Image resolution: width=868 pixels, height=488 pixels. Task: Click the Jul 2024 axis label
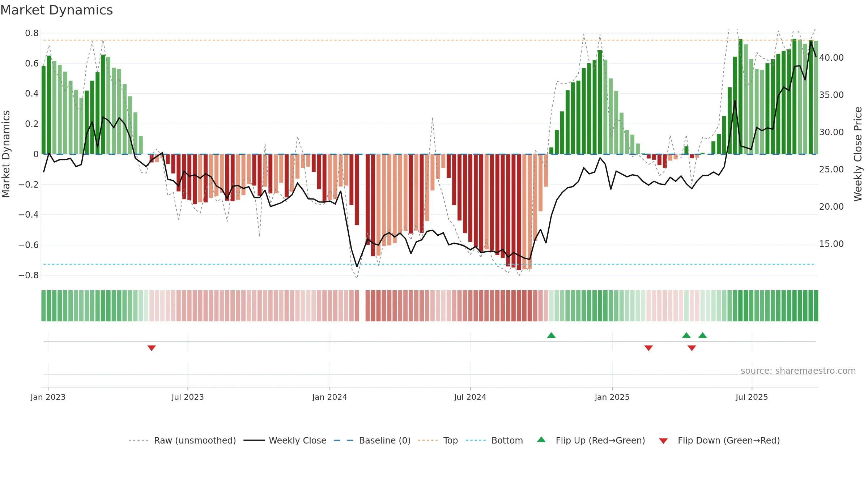coord(470,397)
